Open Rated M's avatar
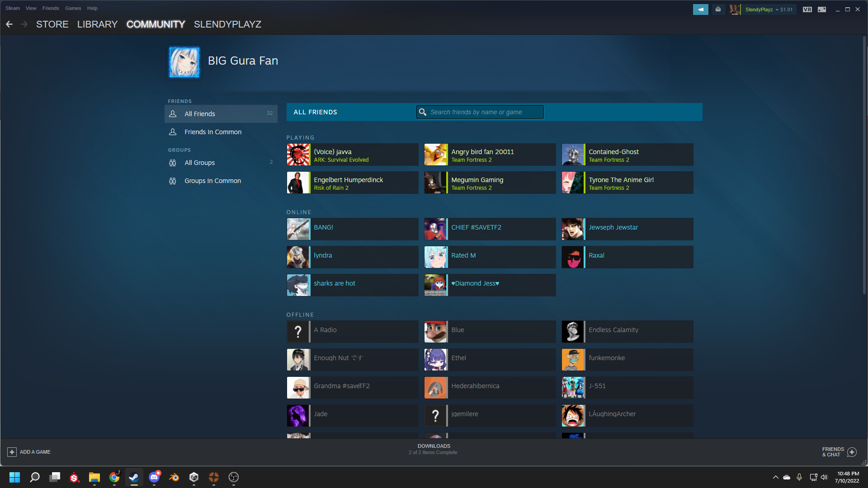The width and height of the screenshot is (868, 488). coord(436,257)
